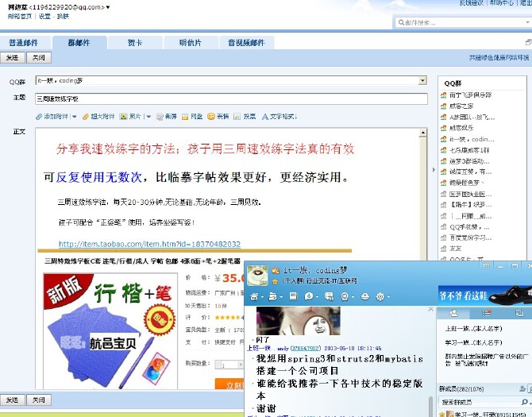Select 南宁飞萝俱乐部 in QQ群 list
The width and height of the screenshot is (532, 417).
pyautogui.click(x=470, y=95)
